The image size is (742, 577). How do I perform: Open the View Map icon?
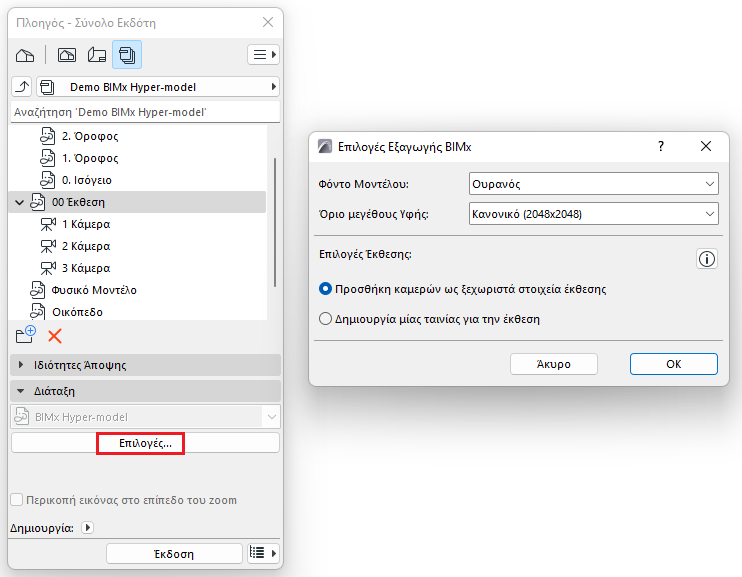pos(67,55)
